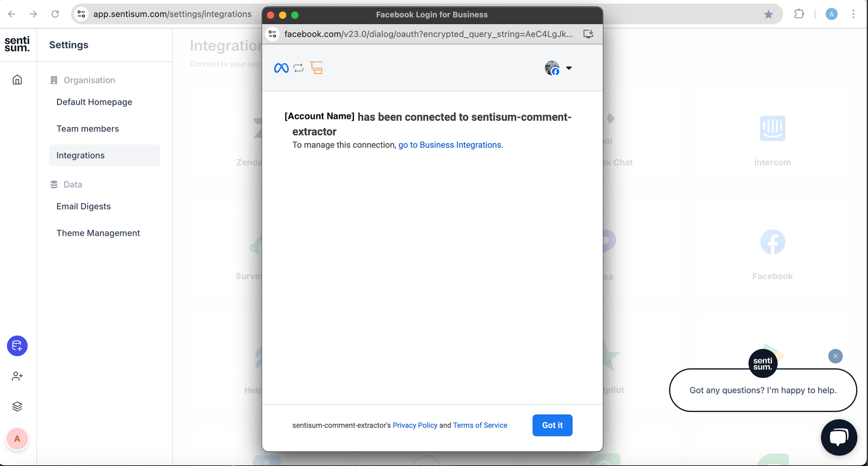Click install app icon in popup address bar
The height and width of the screenshot is (466, 868).
[x=588, y=34]
